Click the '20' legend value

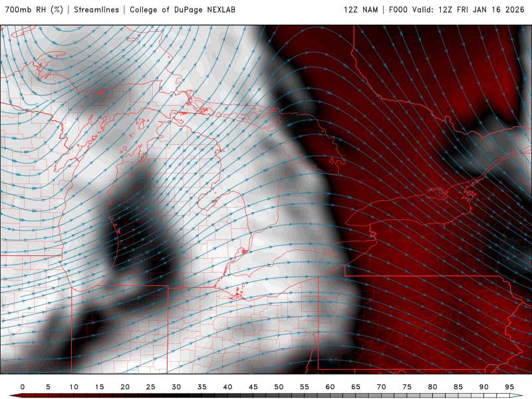point(125,387)
